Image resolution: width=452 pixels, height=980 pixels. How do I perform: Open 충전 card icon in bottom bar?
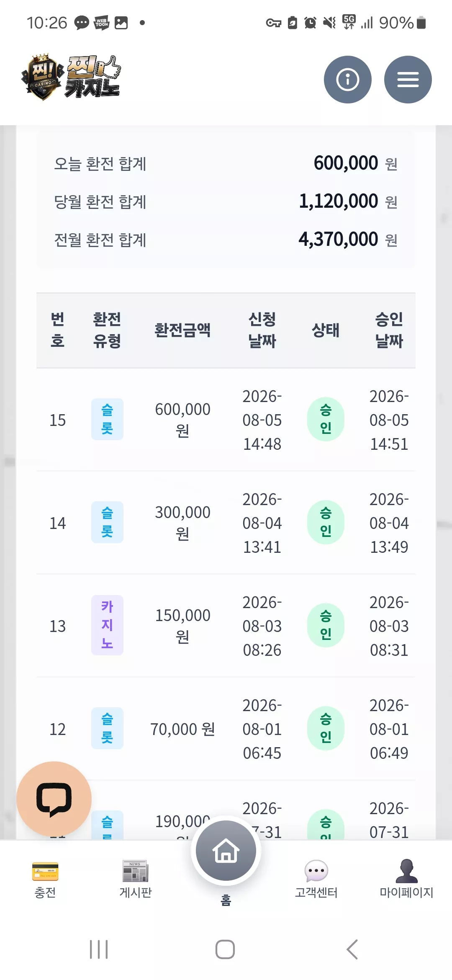pyautogui.click(x=45, y=872)
